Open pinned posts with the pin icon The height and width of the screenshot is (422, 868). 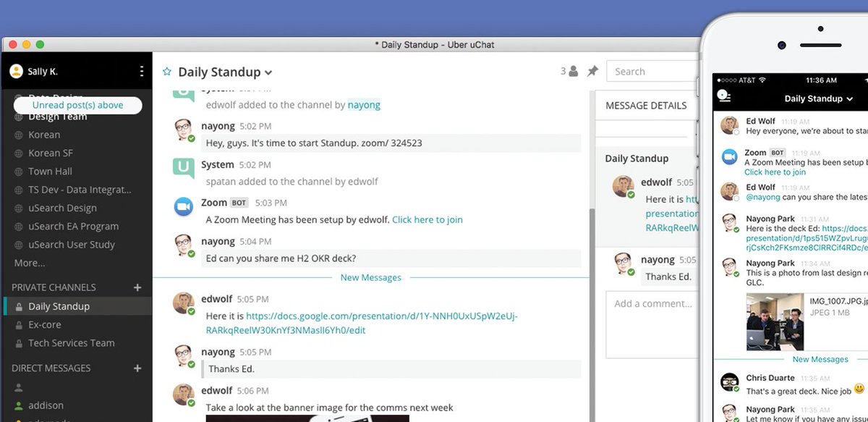pos(592,72)
